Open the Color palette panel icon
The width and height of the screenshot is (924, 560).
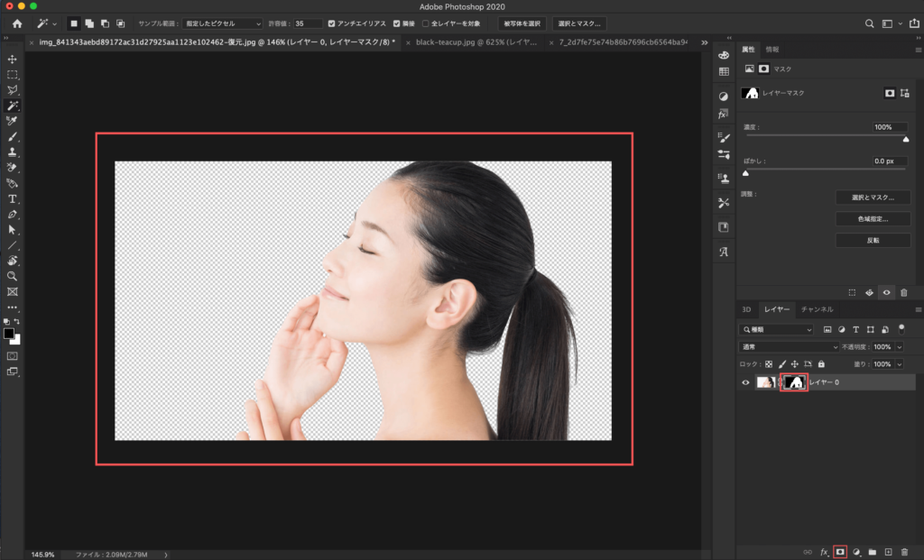(x=724, y=55)
